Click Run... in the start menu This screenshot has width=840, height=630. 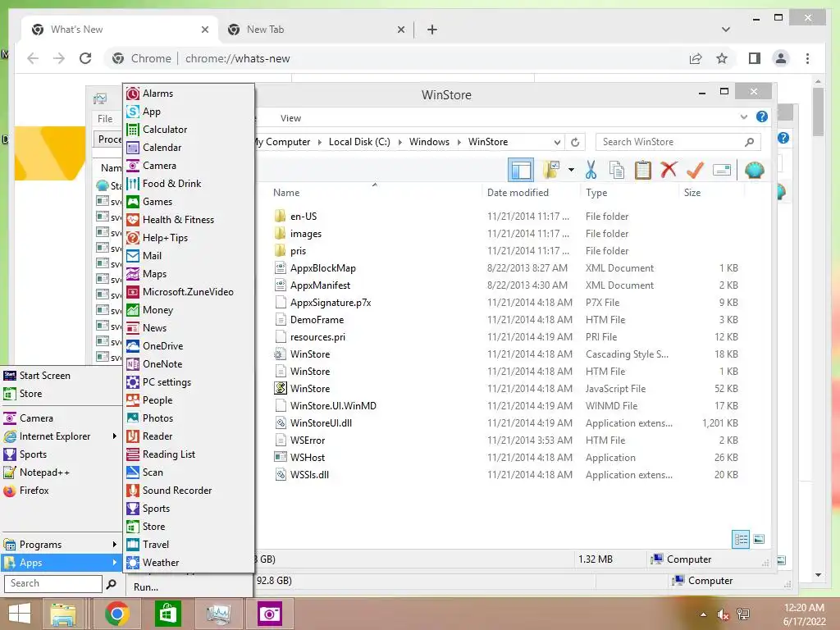point(146,587)
